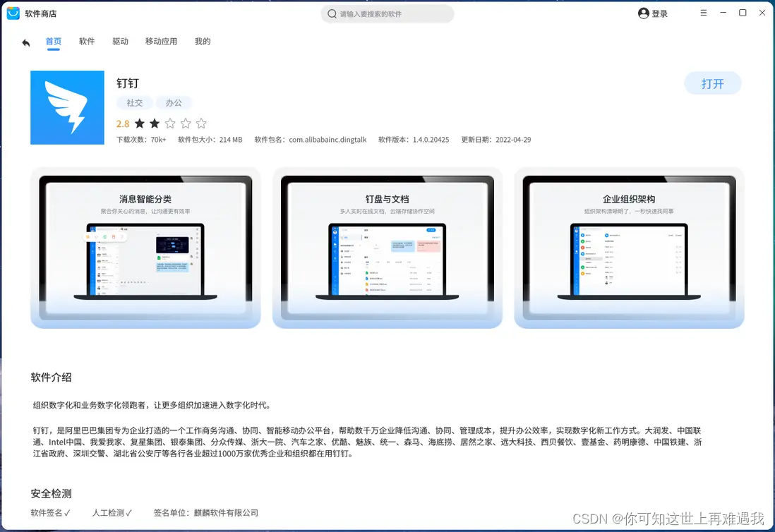Click the 2.8 rating score
Image resolution: width=775 pixels, height=532 pixels.
click(x=123, y=124)
